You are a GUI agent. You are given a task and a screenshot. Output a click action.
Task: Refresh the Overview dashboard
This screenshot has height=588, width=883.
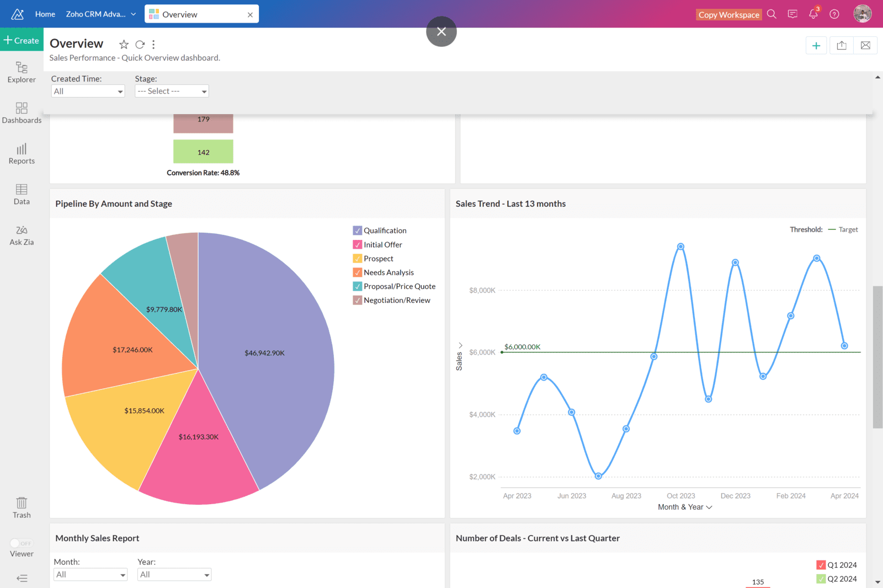(x=140, y=45)
